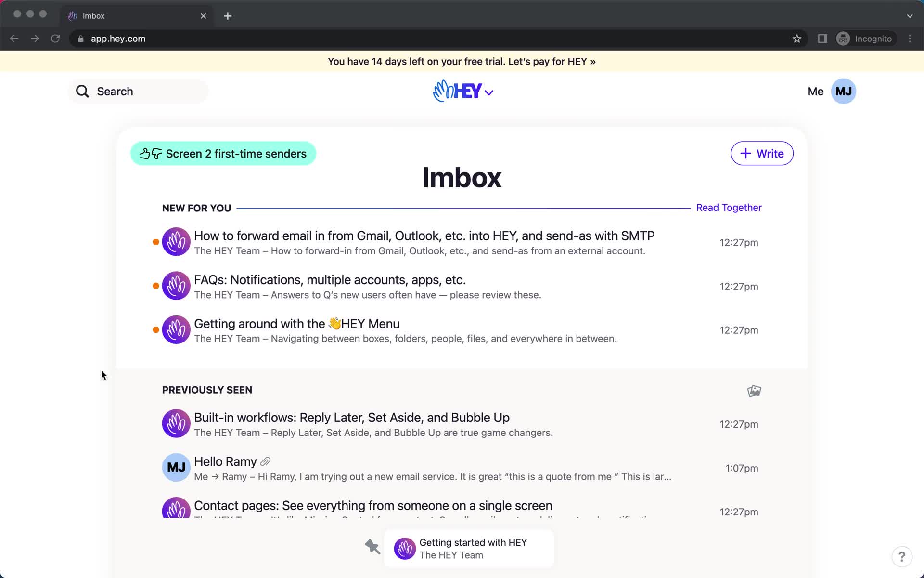Close the Imbox browser tab
Viewport: 924px width, 578px height.
pyautogui.click(x=204, y=16)
